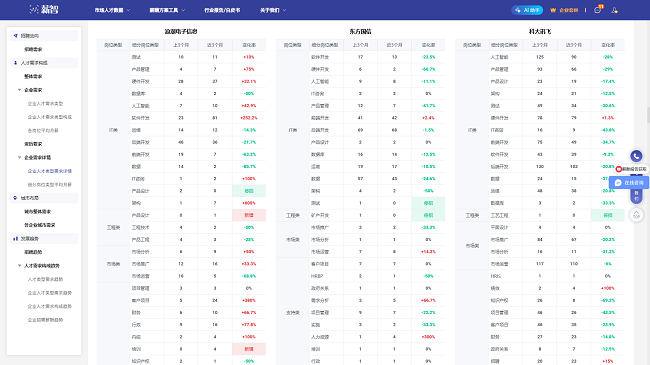
Task: Open the notification bell with badge
Action: coord(598,10)
